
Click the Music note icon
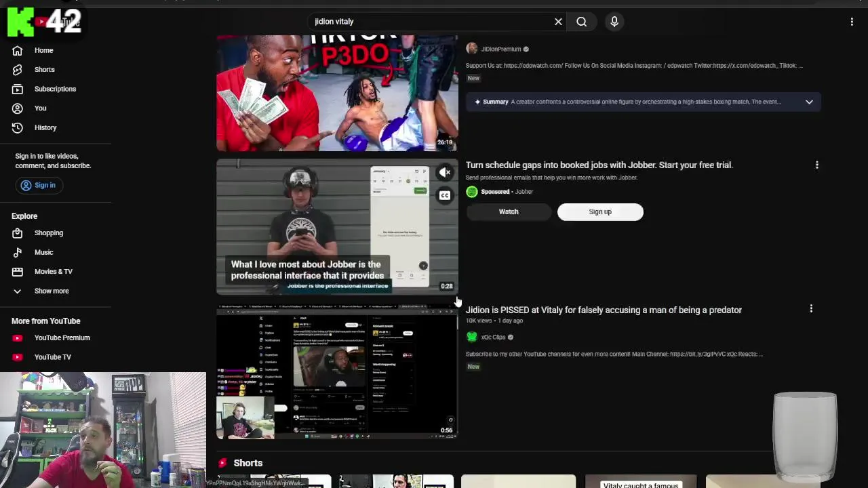pos(18,252)
